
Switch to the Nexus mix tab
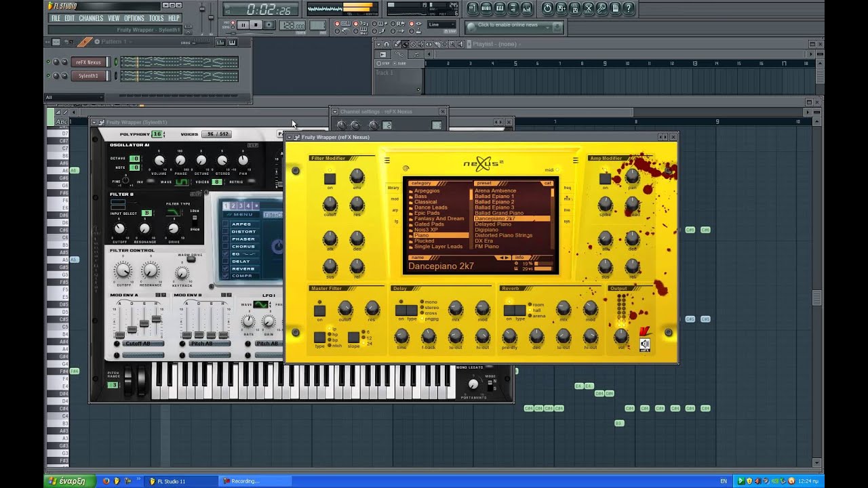pos(568,199)
